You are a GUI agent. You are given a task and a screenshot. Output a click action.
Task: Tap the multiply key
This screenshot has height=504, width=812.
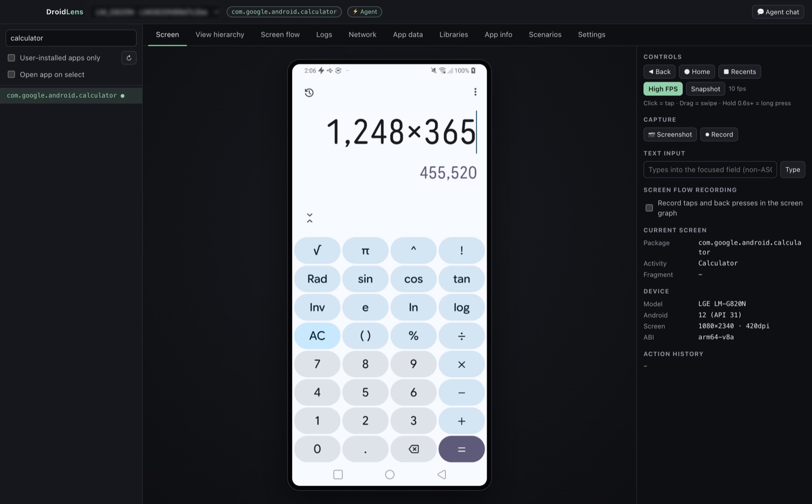pos(461,364)
